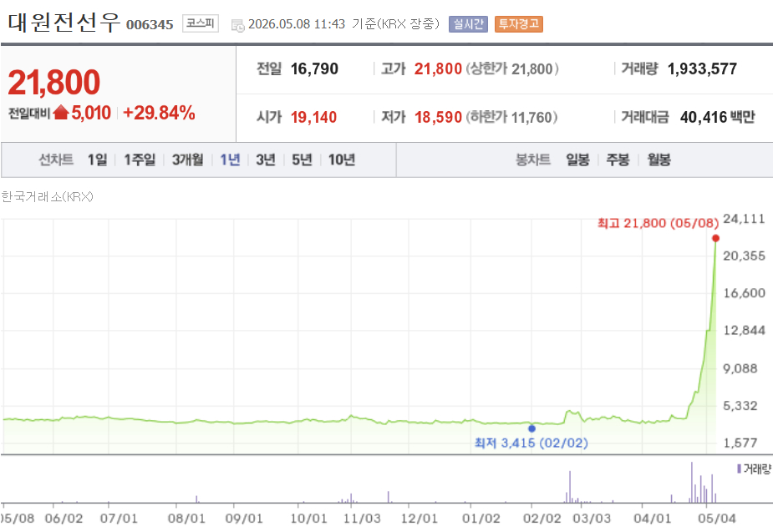The width and height of the screenshot is (773, 532).
Task: Click the 하한가 11,760 text
Action: [x=511, y=117]
